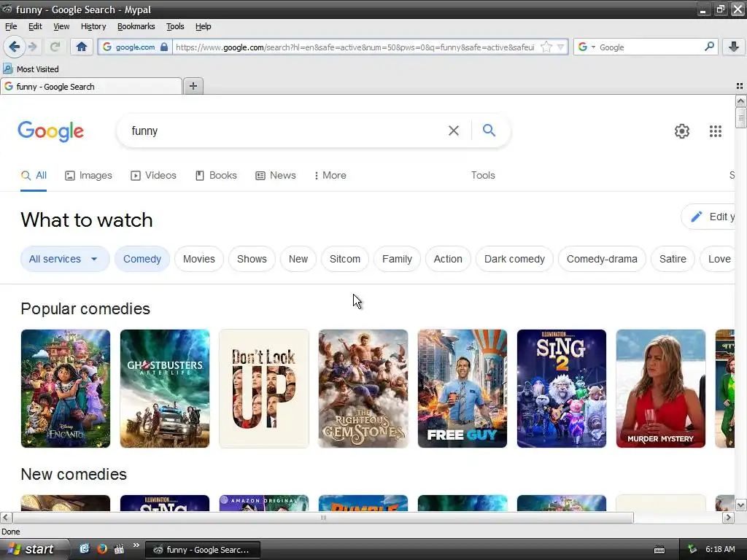Image resolution: width=747 pixels, height=560 pixels.
Task: Open the File menu
Action: (11, 26)
